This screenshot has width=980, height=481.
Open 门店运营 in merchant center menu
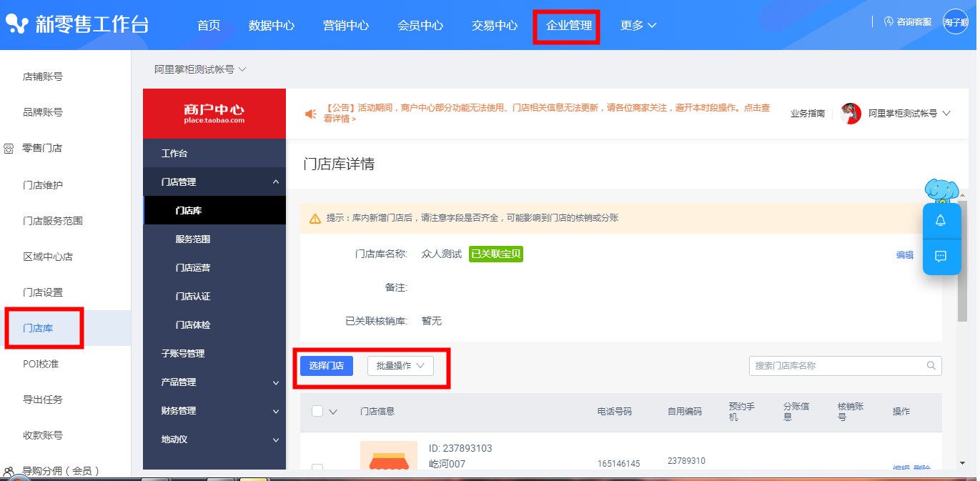tap(214, 268)
